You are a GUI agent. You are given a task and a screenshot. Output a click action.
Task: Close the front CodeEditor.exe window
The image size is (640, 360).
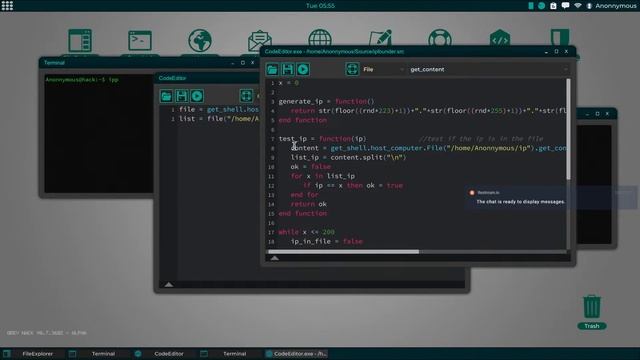click(x=566, y=51)
